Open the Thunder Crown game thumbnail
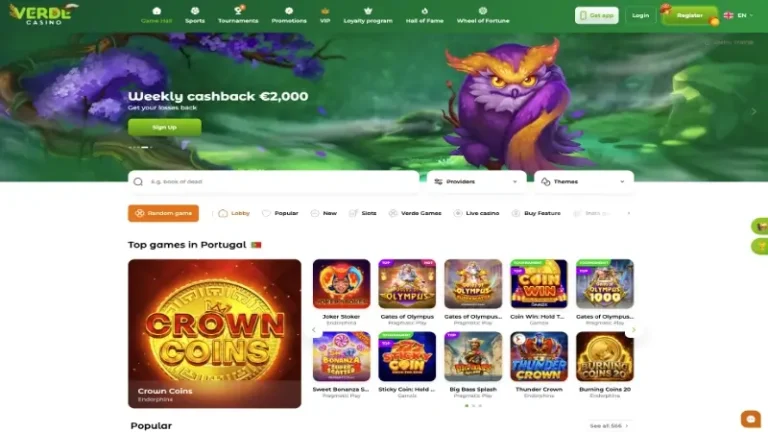The height and width of the screenshot is (432, 768). (539, 357)
